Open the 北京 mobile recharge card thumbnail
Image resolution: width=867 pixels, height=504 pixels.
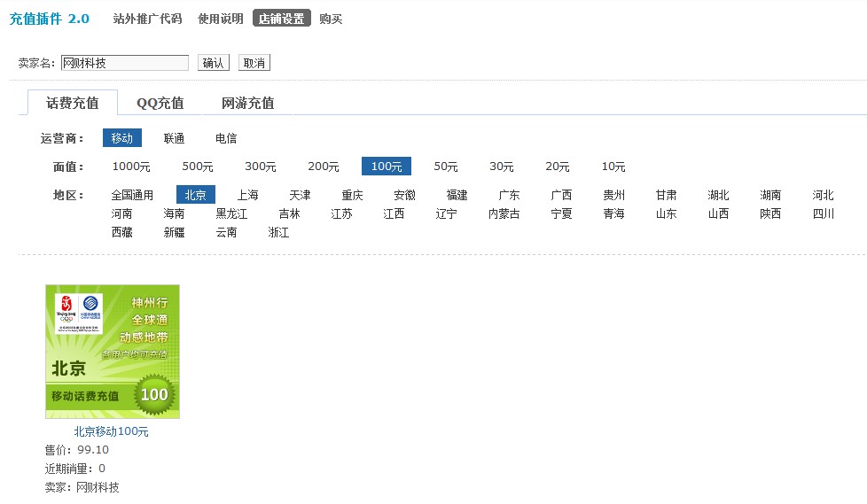(x=113, y=352)
